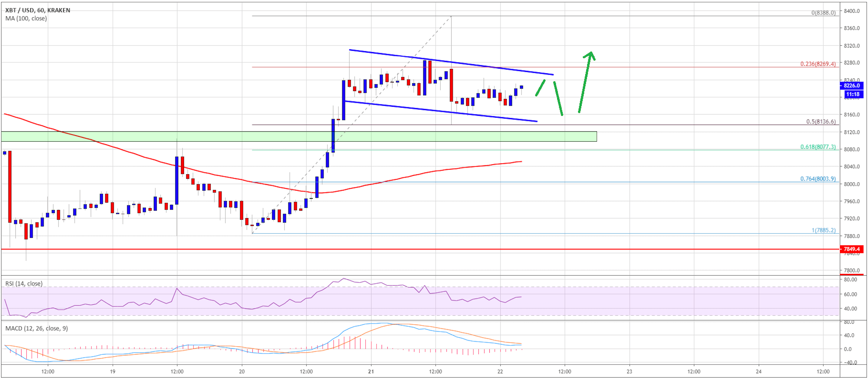
Task: Click RSI scale value 80.00
Action: (850, 279)
